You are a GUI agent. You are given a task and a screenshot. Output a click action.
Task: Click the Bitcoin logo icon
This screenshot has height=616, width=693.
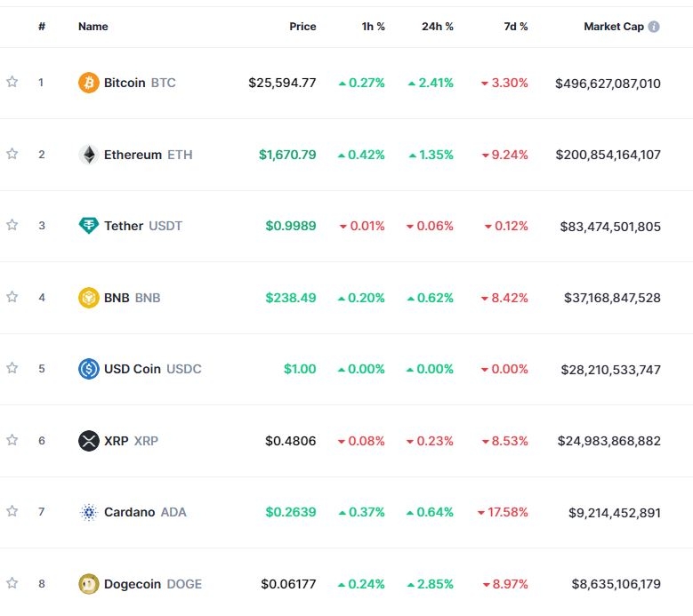click(88, 83)
